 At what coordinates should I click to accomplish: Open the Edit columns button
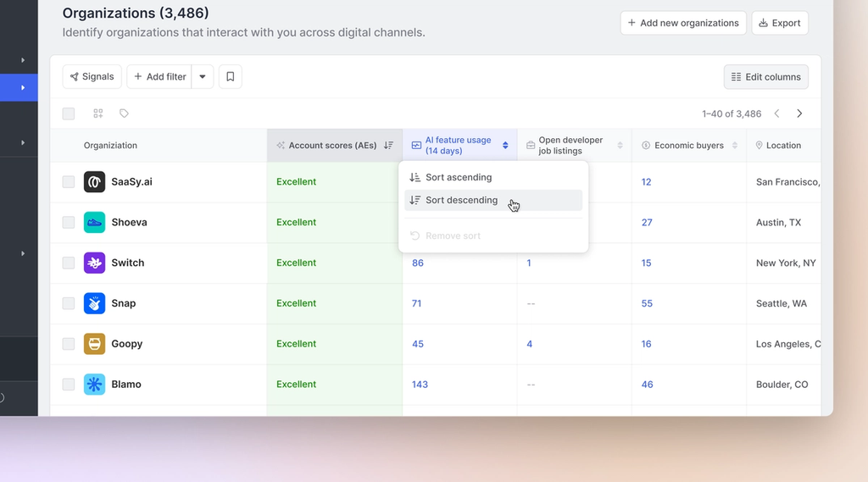(x=766, y=77)
